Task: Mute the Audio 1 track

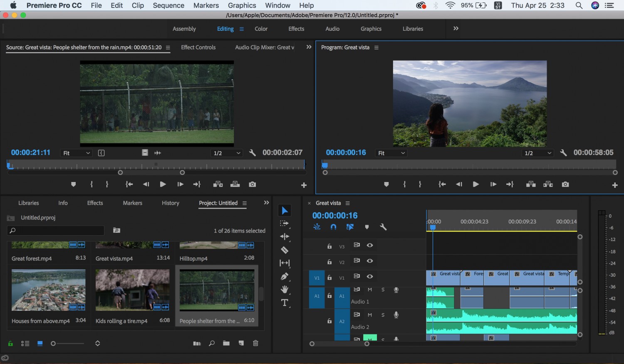Action: [x=369, y=290]
